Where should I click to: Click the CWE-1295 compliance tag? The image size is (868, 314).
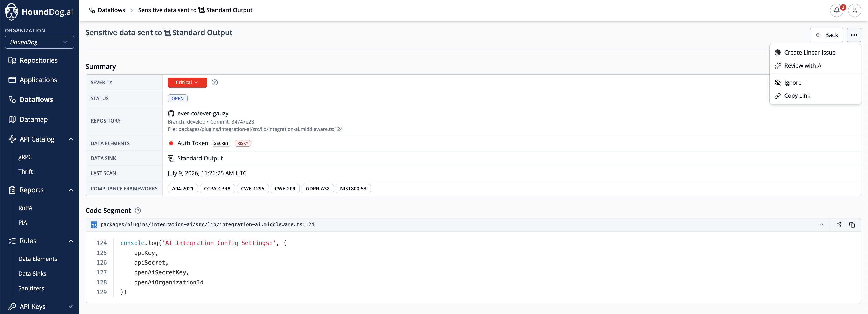[x=253, y=189]
